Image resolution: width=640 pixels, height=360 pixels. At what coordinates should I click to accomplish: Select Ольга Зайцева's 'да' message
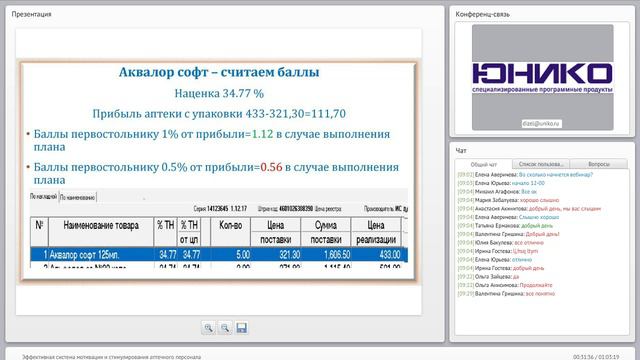point(516,277)
